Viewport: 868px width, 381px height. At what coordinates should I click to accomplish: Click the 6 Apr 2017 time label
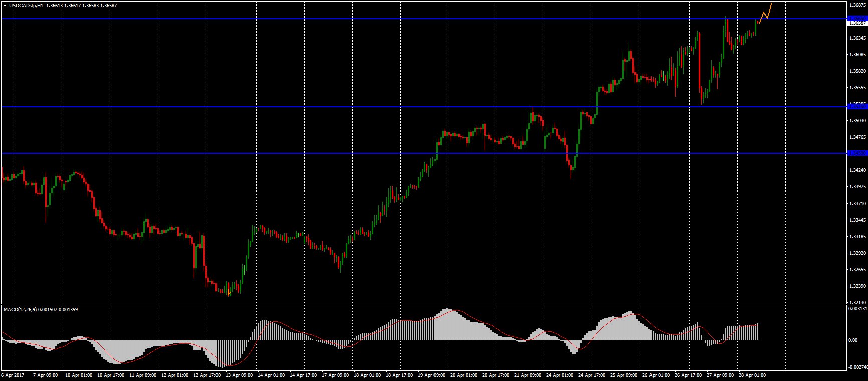[13, 375]
